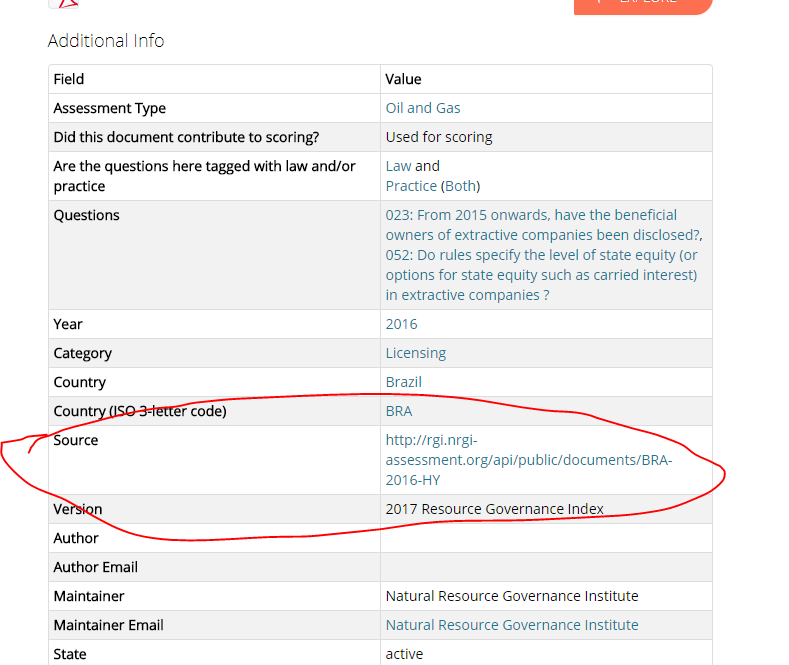The width and height of the screenshot is (789, 665).
Task: Select the Country field label
Action: (80, 382)
